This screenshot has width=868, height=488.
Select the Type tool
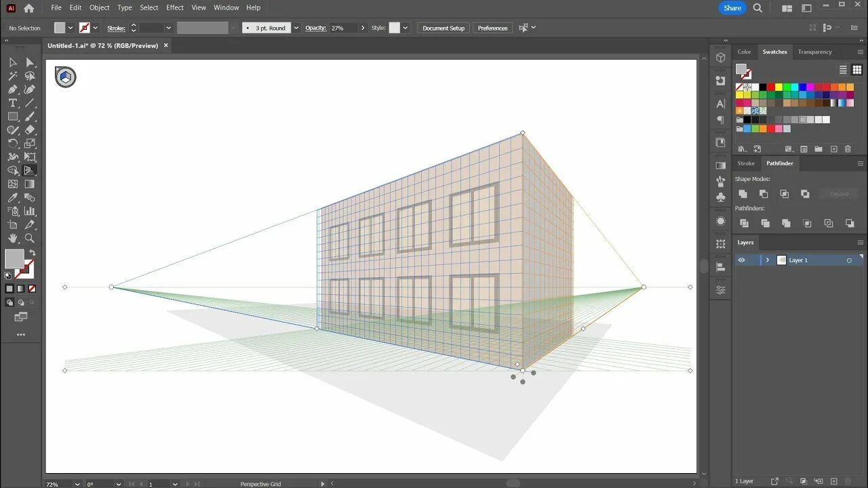coord(12,103)
